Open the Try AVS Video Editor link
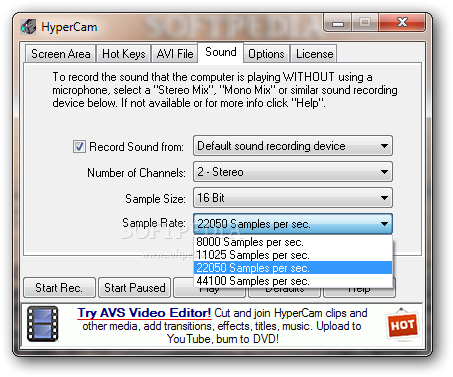 pos(144,313)
